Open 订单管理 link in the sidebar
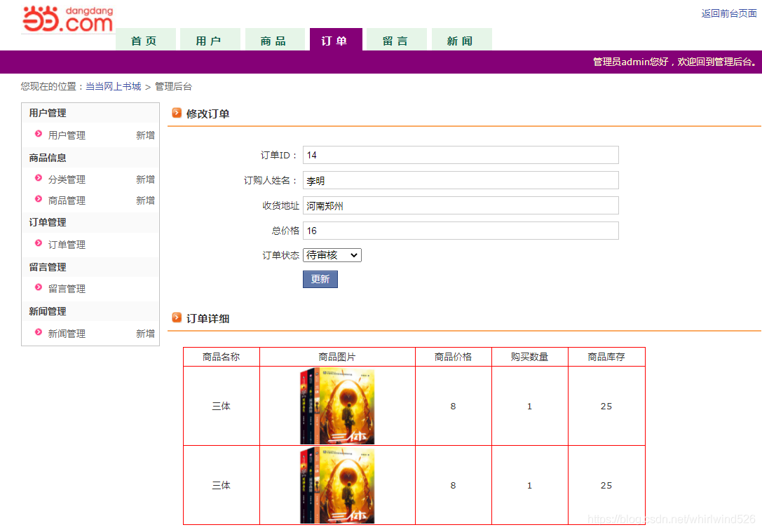The width and height of the screenshot is (762, 532). click(x=67, y=245)
